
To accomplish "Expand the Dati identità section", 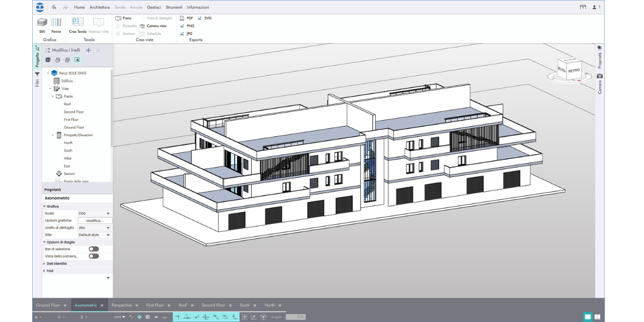I will 56,264.
